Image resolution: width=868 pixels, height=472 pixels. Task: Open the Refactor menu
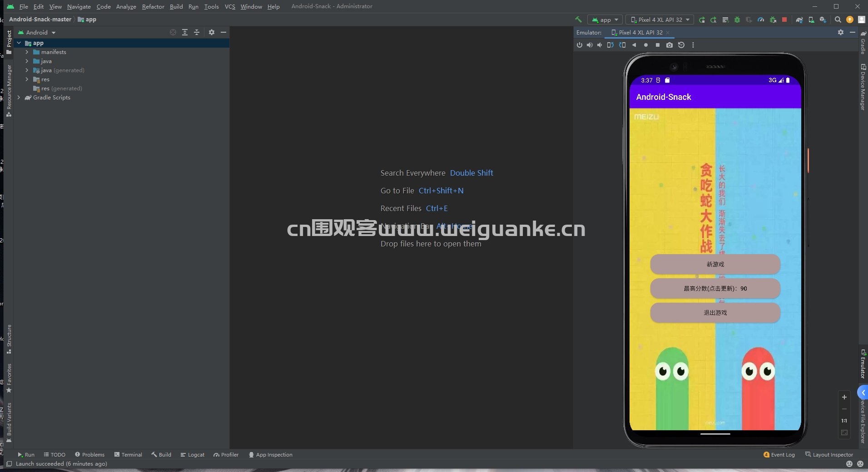pos(153,6)
